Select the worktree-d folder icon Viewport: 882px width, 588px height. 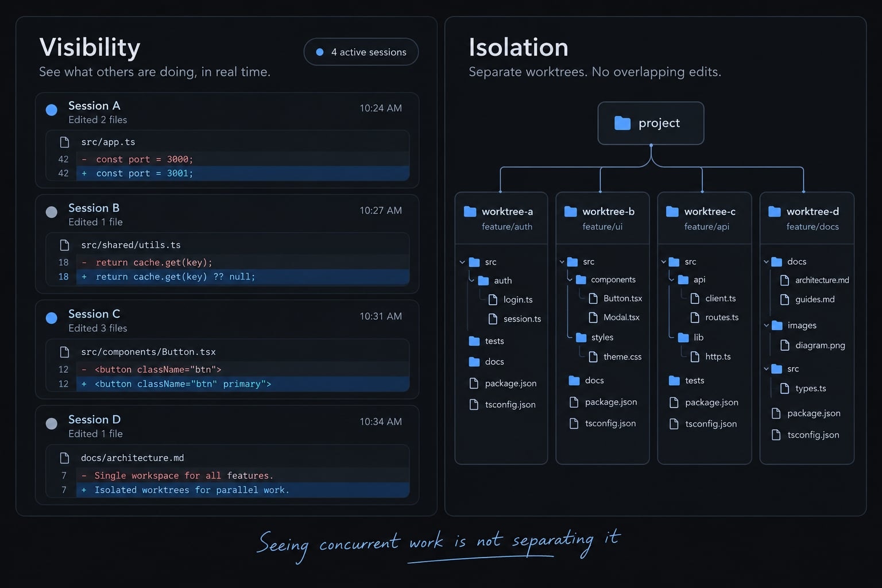click(x=774, y=211)
